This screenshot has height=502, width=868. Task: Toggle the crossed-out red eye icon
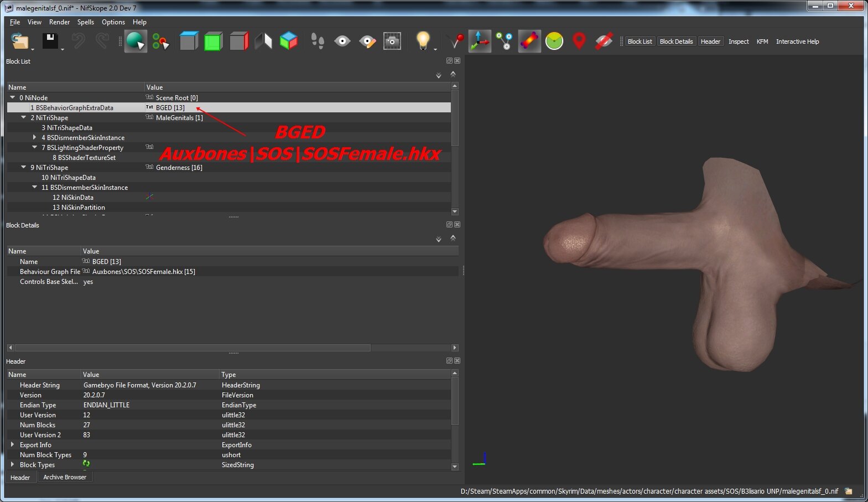pyautogui.click(x=604, y=42)
